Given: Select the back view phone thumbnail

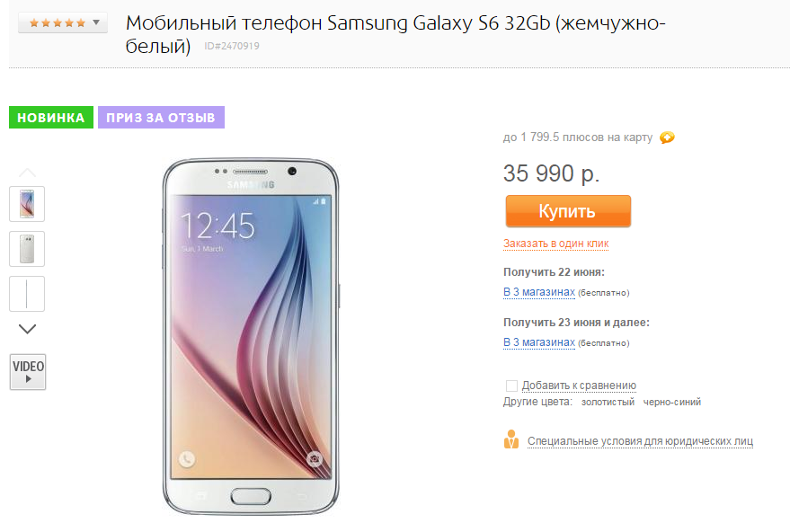Looking at the screenshot, I should tap(27, 249).
